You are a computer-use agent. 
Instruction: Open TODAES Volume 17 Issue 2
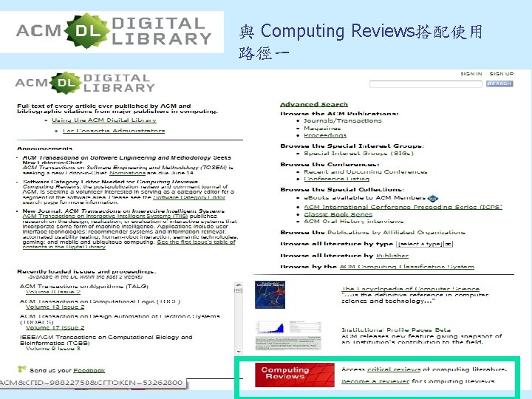(55, 328)
